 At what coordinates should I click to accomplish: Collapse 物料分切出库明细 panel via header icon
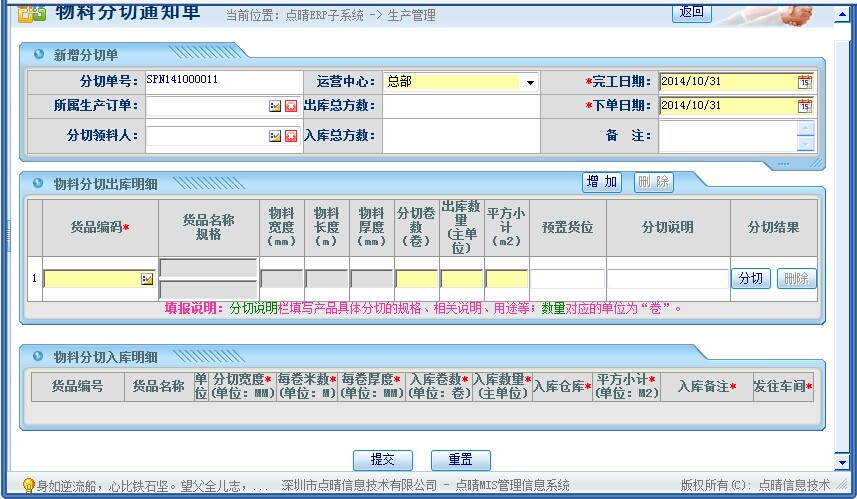39,184
